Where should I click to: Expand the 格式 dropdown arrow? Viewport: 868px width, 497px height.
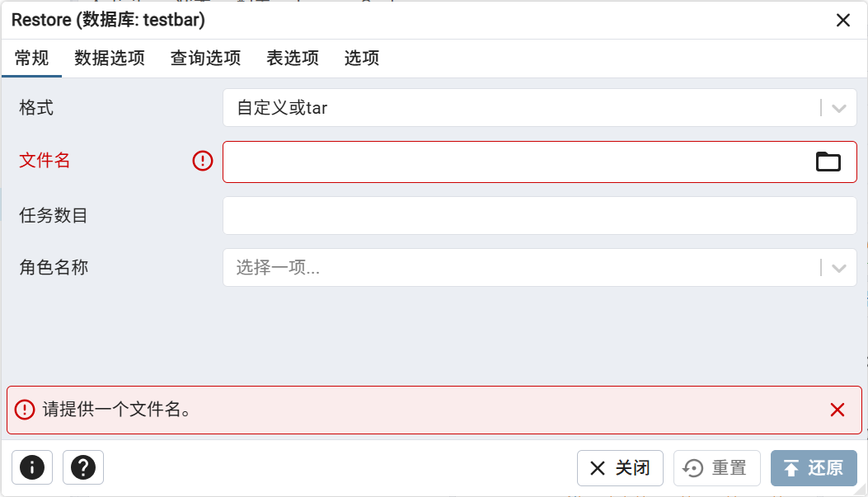click(839, 108)
